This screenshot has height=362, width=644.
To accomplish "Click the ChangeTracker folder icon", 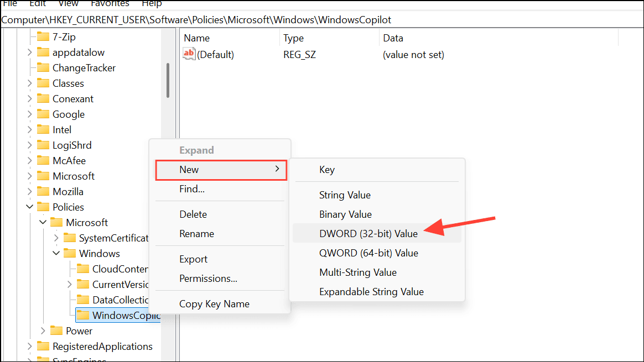I will coord(43,68).
